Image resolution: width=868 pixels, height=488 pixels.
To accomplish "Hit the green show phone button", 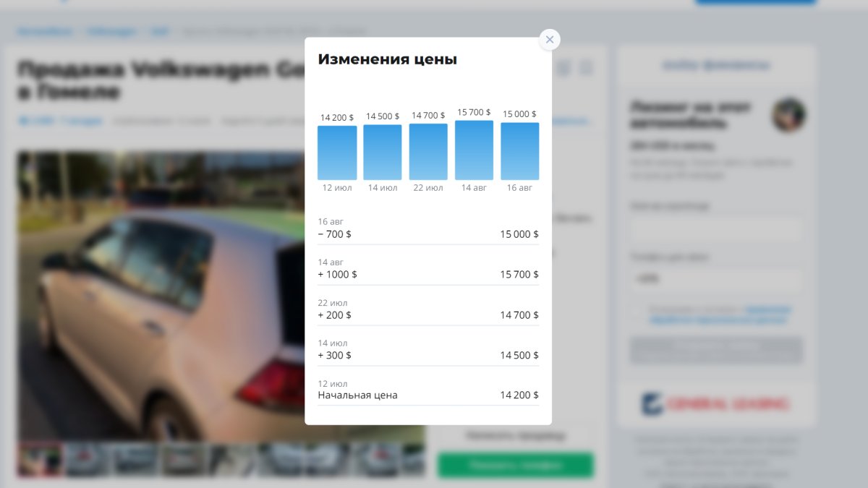I will click(516, 465).
